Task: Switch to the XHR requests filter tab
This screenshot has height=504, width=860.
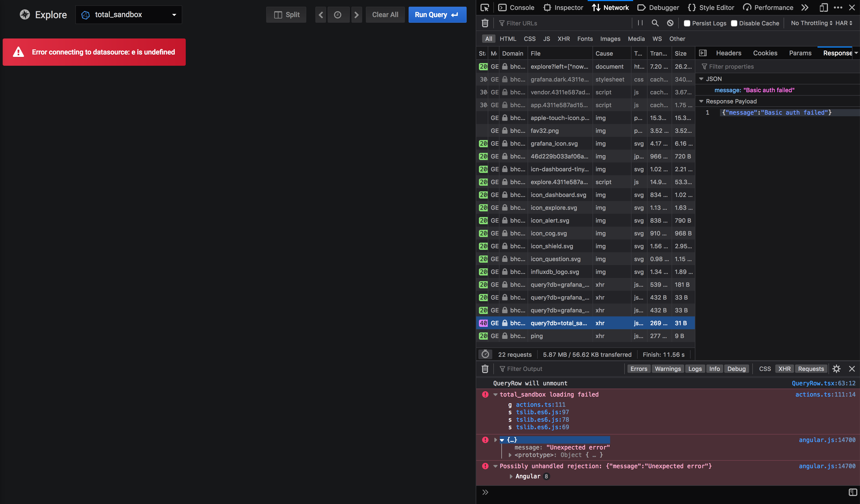Action: pyautogui.click(x=563, y=38)
